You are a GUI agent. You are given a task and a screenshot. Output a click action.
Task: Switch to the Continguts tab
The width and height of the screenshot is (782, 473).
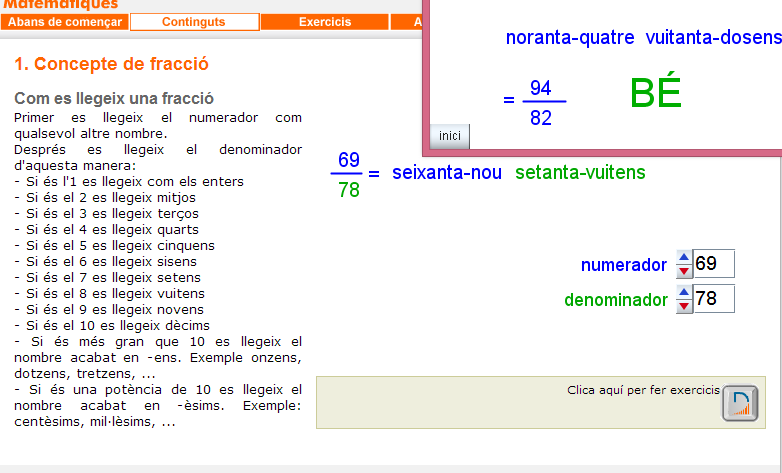pyautogui.click(x=194, y=22)
